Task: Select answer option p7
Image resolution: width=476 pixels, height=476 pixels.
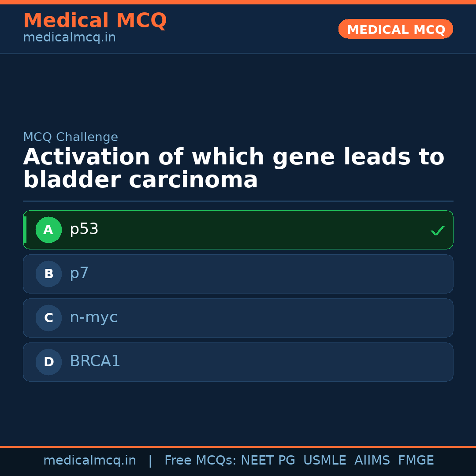Action: pyautogui.click(x=238, y=274)
